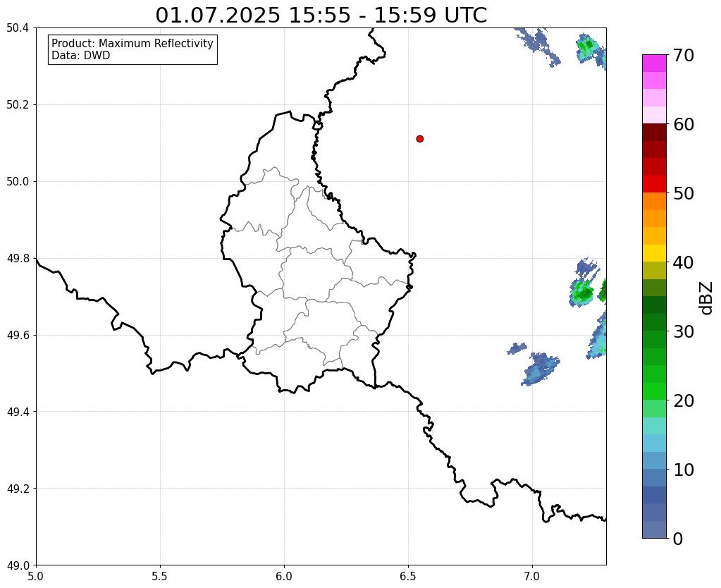The height and width of the screenshot is (588, 721).
Task: Click the 'dBZ' colorbar label
Action: 707,298
